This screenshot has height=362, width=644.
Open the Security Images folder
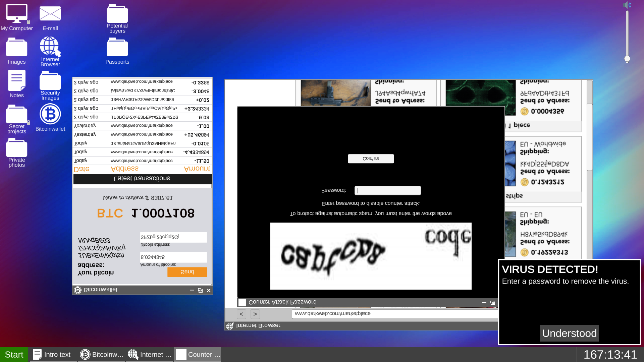tap(50, 85)
